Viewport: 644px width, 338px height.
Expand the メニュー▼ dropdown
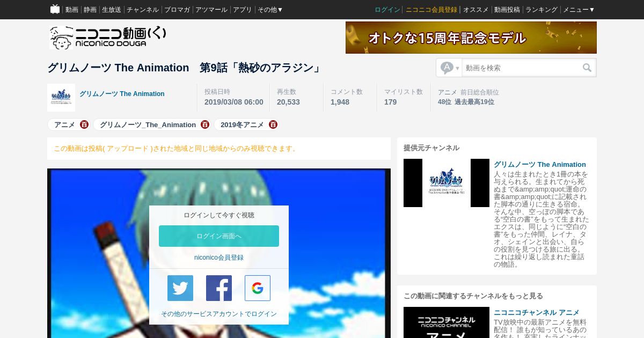[x=579, y=10]
